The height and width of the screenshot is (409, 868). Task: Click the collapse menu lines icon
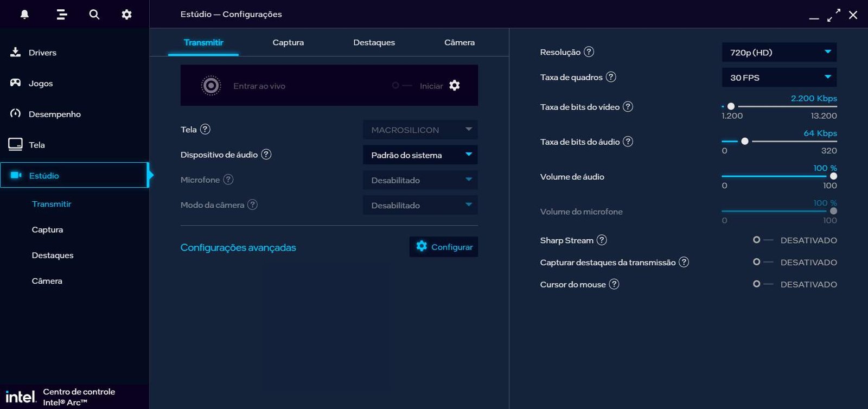click(x=62, y=15)
